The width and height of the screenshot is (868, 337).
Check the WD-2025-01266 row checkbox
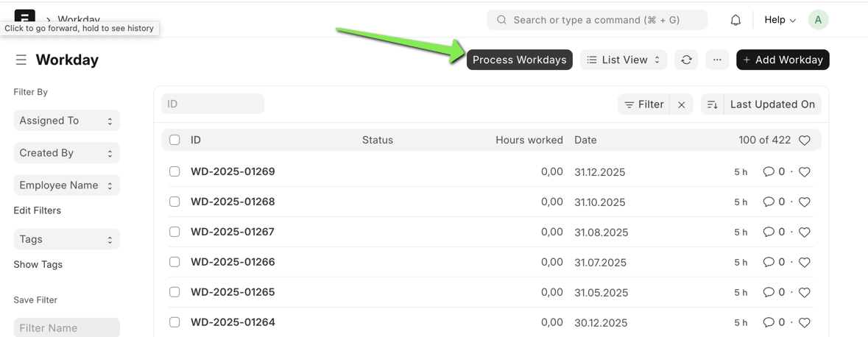pyautogui.click(x=174, y=262)
